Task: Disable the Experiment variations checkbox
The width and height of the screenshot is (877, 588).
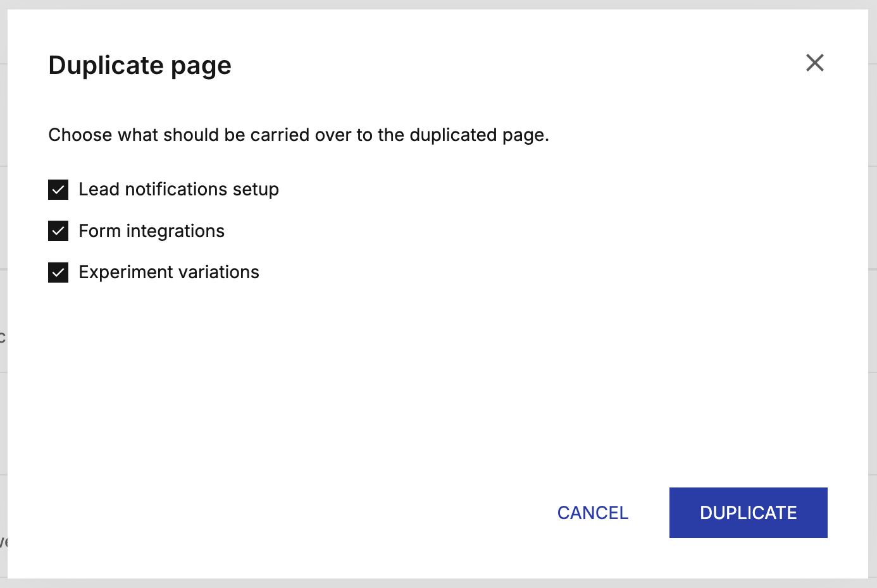Action: coord(58,273)
